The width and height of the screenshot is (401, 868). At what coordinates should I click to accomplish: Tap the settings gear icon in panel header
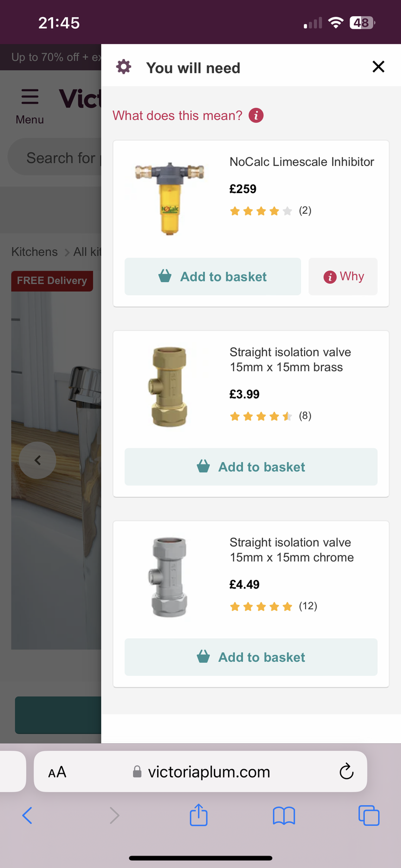tap(124, 67)
